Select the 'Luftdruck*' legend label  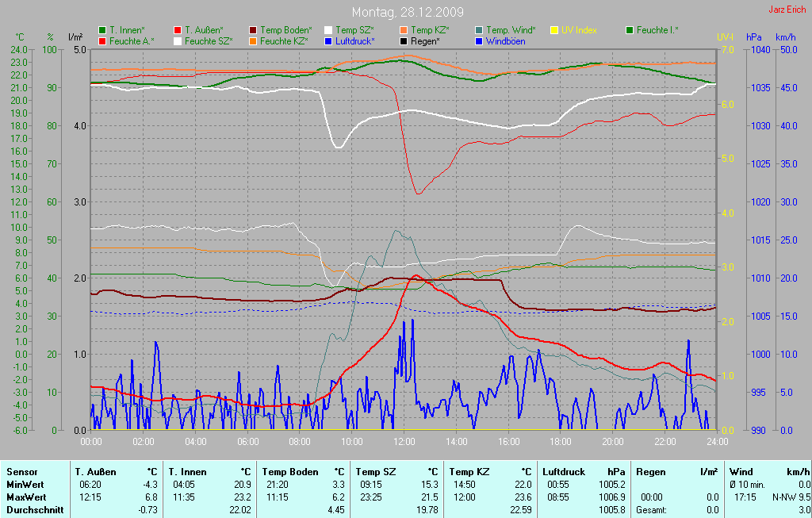point(354,41)
